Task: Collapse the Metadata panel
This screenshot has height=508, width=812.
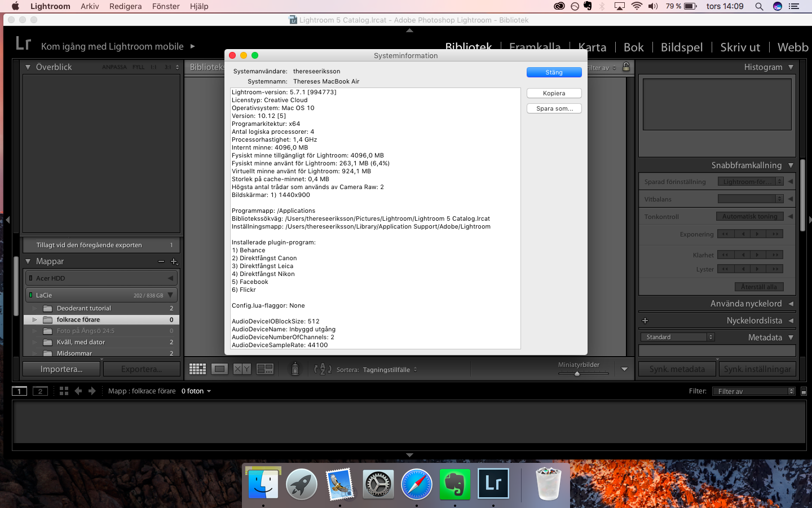Action: (791, 338)
